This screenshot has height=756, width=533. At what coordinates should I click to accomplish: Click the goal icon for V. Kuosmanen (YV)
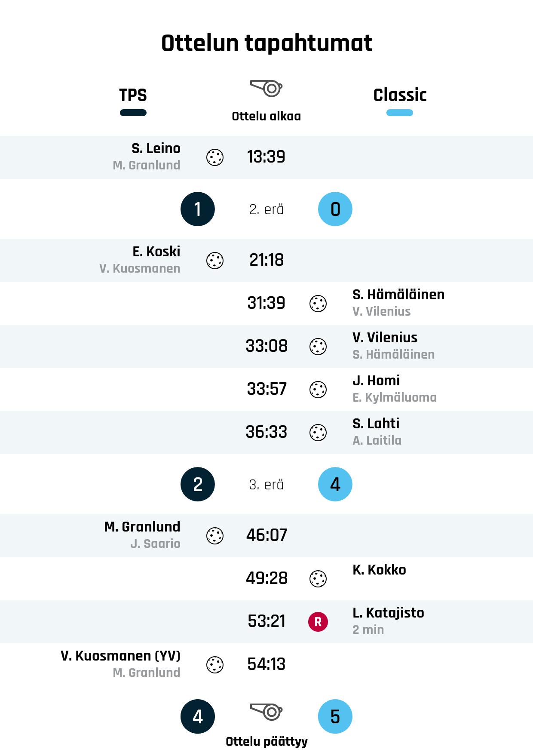coord(215,665)
